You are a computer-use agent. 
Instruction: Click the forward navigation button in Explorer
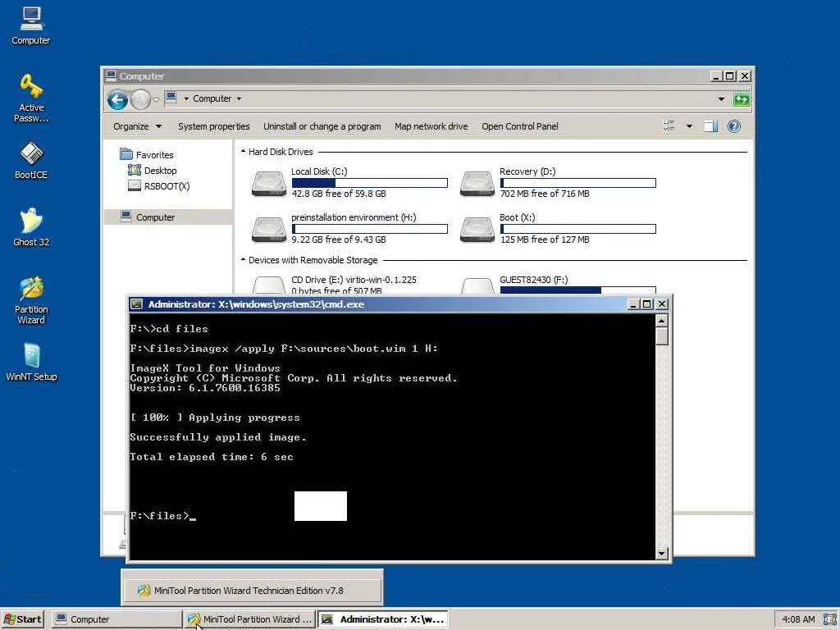coord(140,99)
